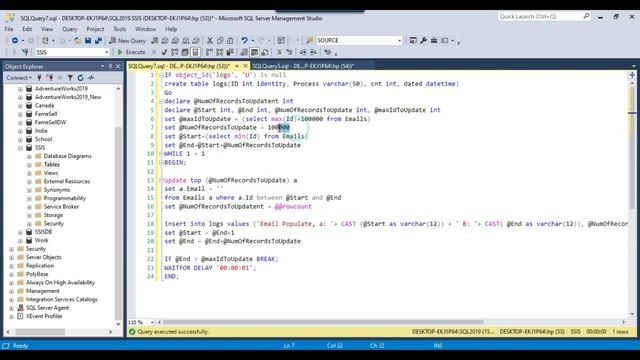Click the navigate Back circle icon
The height and width of the screenshot is (360, 640).
coord(15,40)
